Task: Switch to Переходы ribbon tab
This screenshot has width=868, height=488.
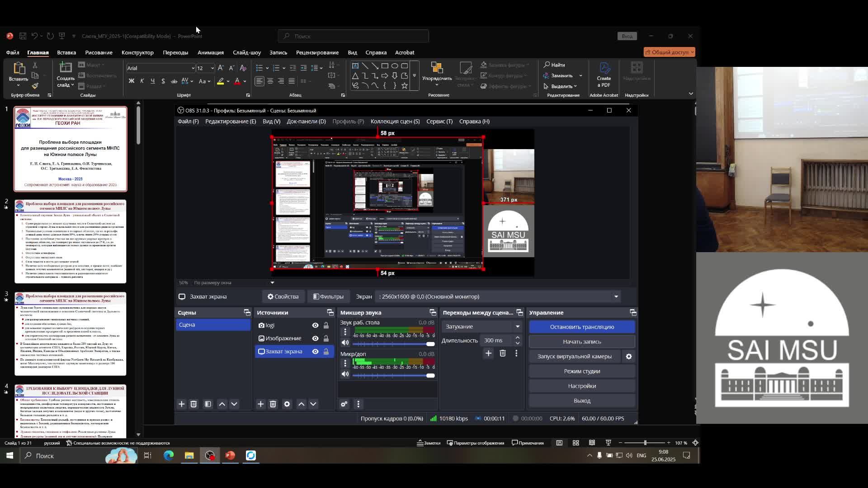Action: coord(175,52)
